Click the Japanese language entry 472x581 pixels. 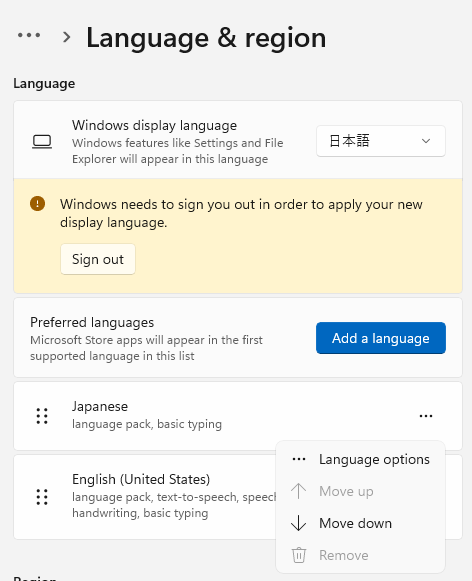click(238, 416)
